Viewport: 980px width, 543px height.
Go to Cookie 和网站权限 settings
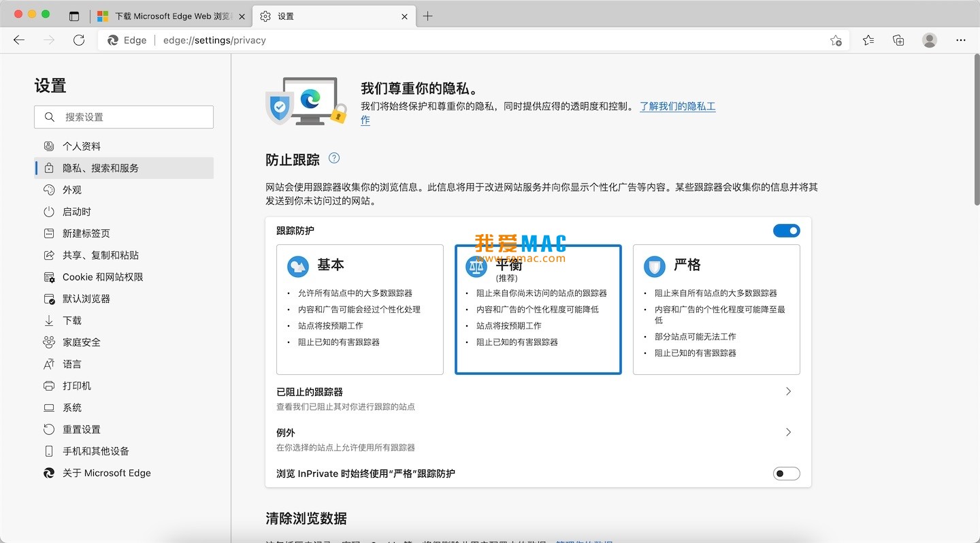102,277
